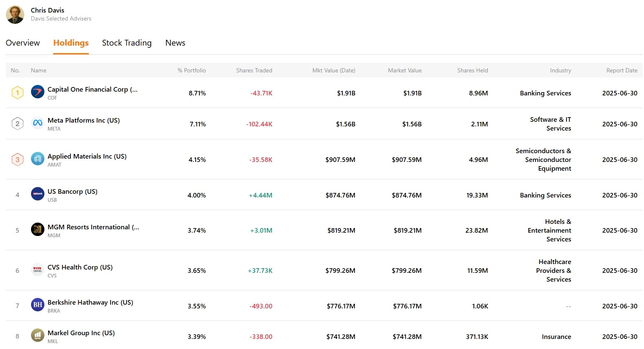Click the Applied Materials logo icon

[x=38, y=159]
